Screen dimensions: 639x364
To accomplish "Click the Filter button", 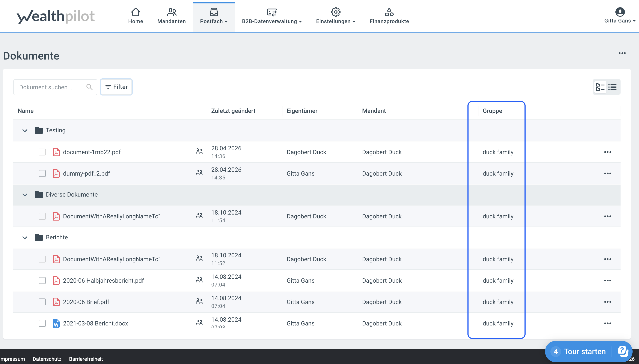I will tap(116, 87).
